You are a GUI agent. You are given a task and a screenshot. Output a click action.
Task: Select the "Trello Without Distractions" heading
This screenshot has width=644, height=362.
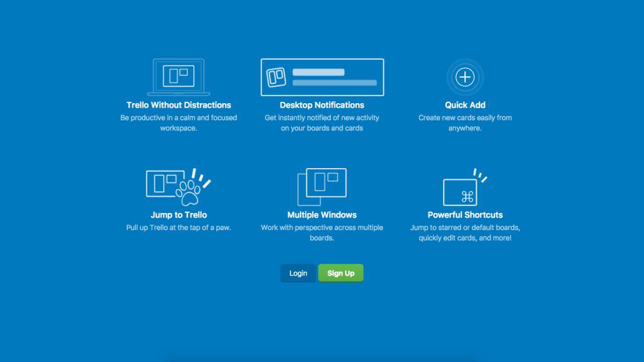tap(179, 105)
